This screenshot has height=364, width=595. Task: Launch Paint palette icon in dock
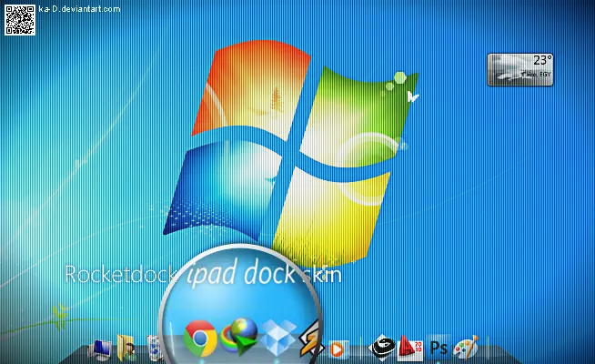coord(466,347)
